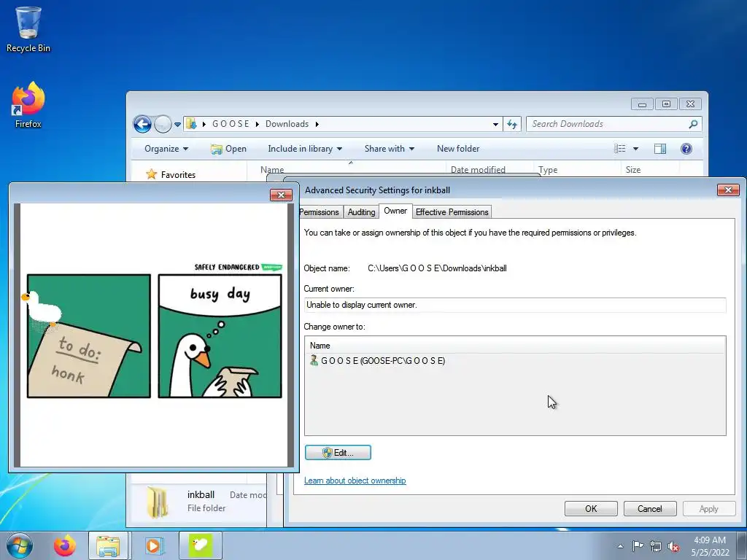
Task: Open Firefox from the taskbar
Action: pos(64,545)
